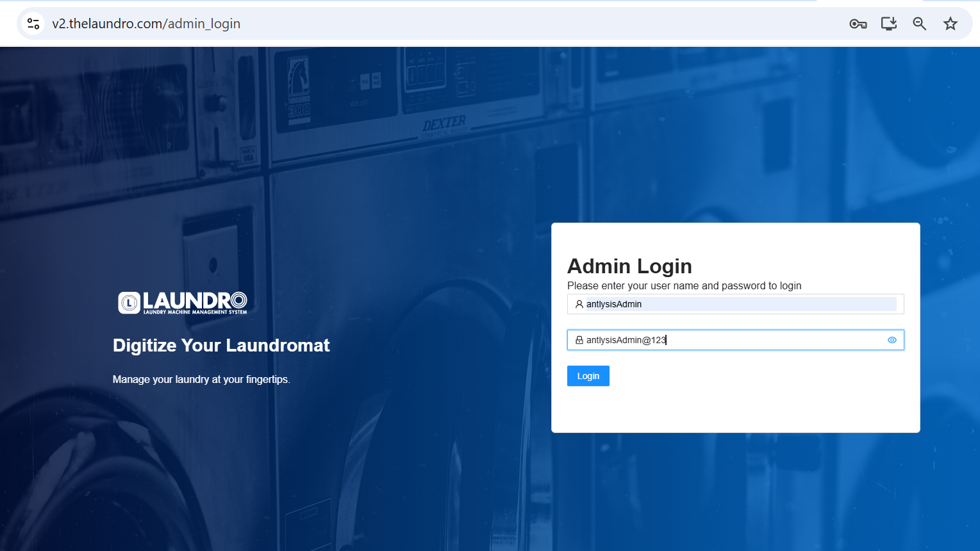Click the URL v2.thelaundro.com/admin_login
This screenshot has height=551, width=980.
click(146, 24)
